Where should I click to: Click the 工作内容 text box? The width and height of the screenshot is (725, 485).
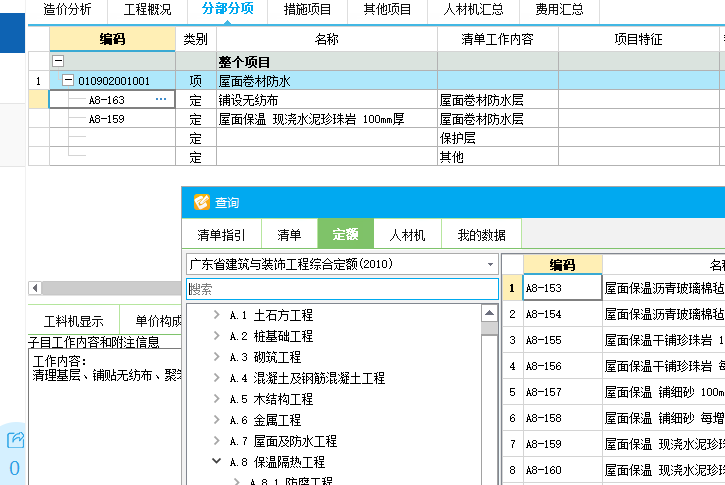pos(105,417)
